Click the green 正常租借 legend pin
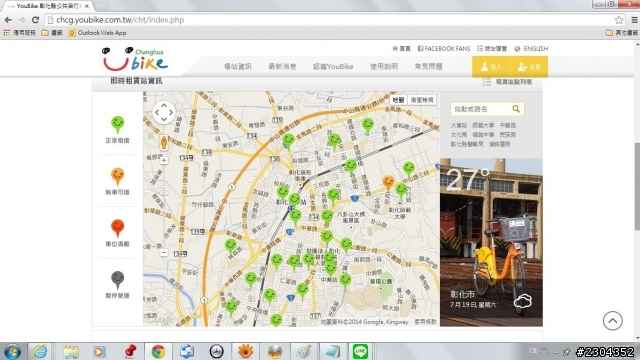The image size is (640, 360). (x=118, y=124)
